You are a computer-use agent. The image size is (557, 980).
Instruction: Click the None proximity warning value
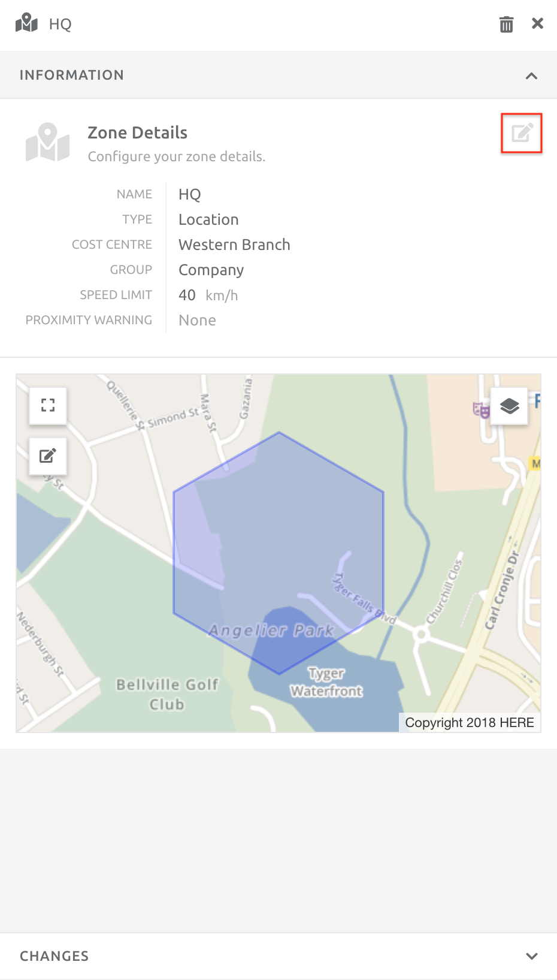click(x=197, y=320)
